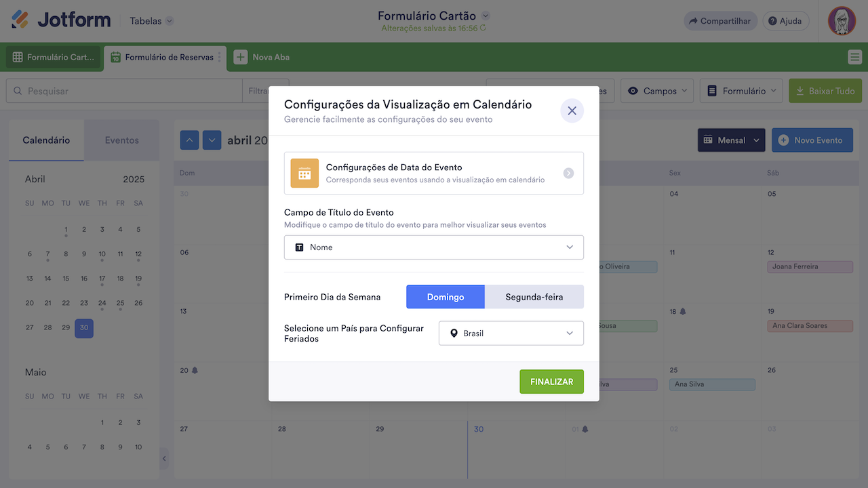
Task: Click the Jotform logo
Action: [x=61, y=20]
